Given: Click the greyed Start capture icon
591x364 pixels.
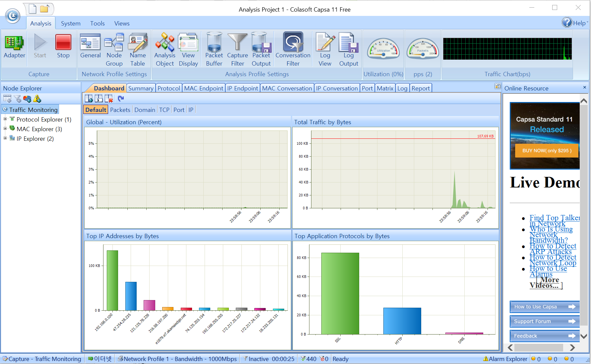Looking at the screenshot, I should [x=40, y=46].
